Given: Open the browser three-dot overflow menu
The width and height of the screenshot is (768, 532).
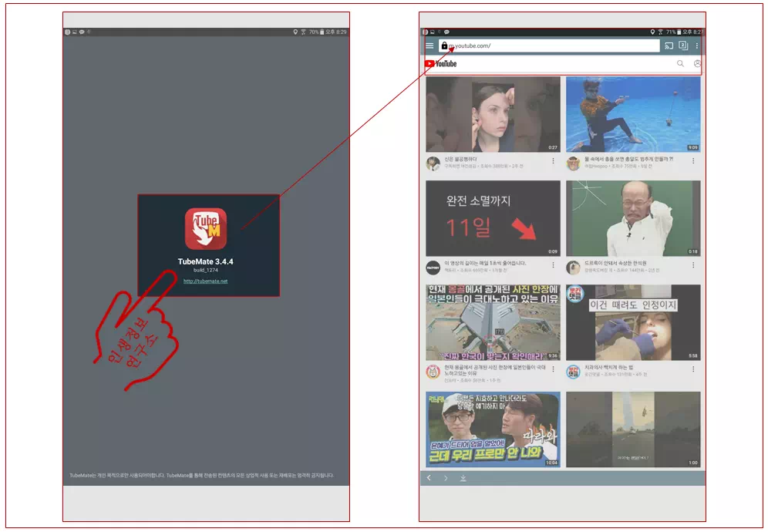Looking at the screenshot, I should [697, 45].
